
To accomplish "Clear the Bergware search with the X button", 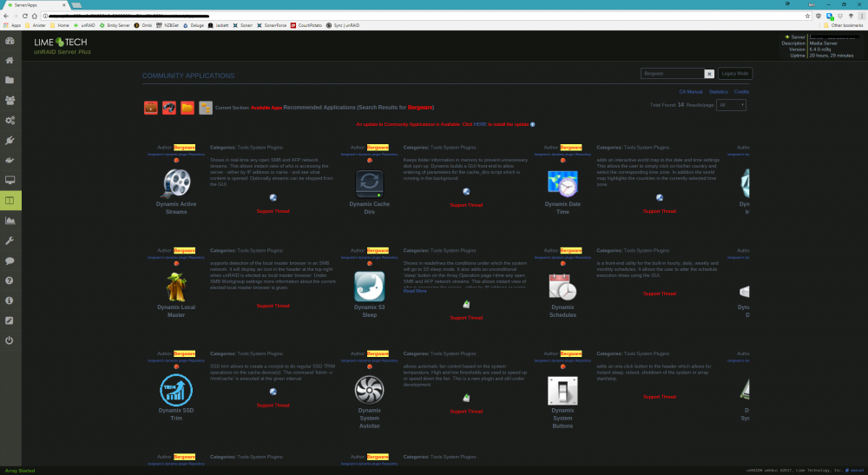I will pos(709,74).
